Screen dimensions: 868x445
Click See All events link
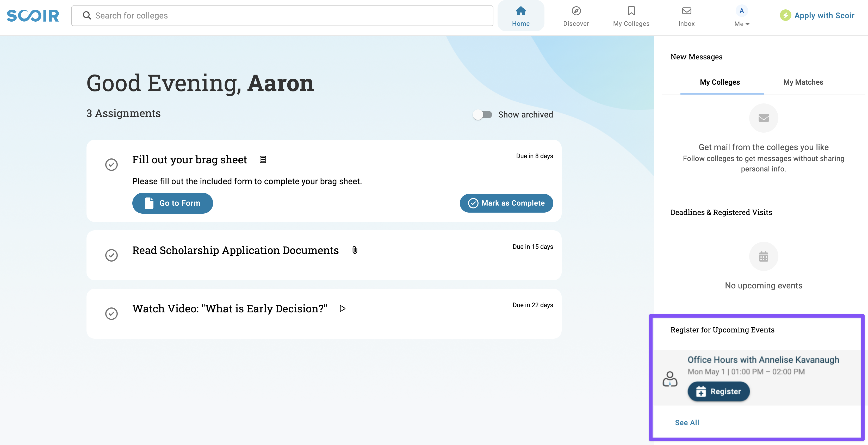tap(687, 422)
